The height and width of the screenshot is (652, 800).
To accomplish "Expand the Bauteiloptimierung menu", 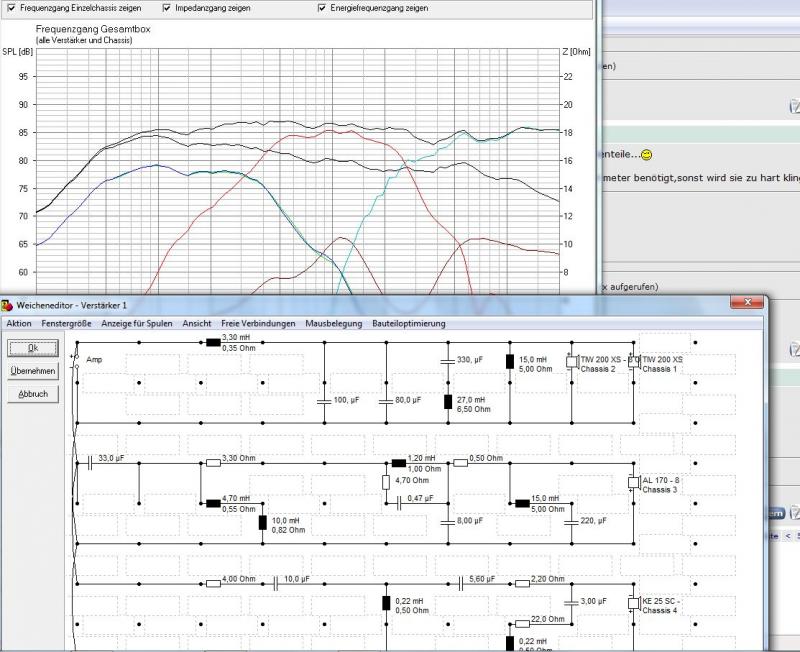I will pos(409,323).
